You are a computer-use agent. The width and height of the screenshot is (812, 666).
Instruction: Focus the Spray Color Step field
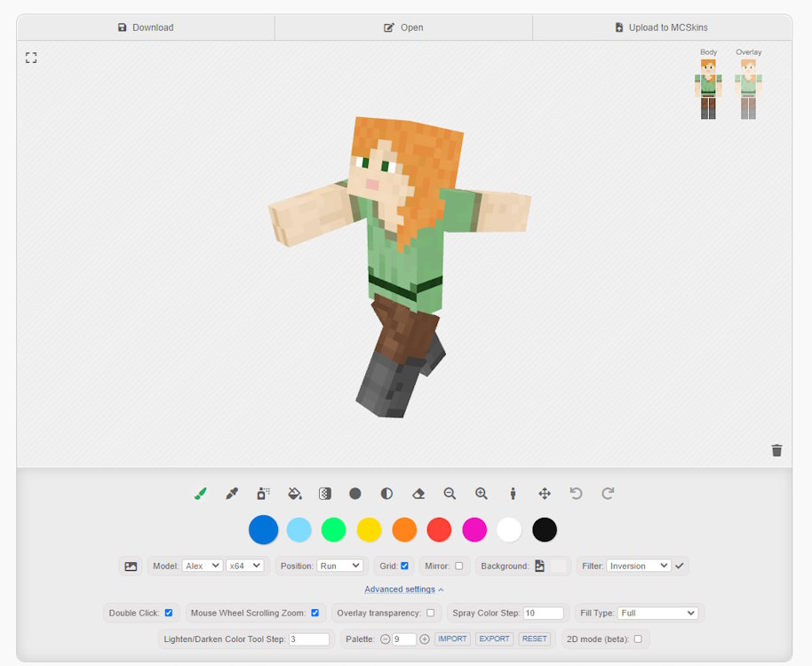[543, 613]
